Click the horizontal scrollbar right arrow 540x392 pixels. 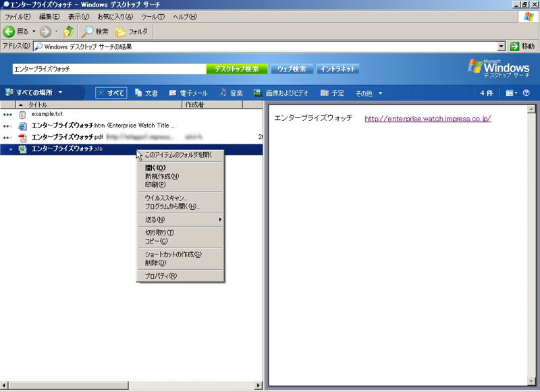point(259,385)
